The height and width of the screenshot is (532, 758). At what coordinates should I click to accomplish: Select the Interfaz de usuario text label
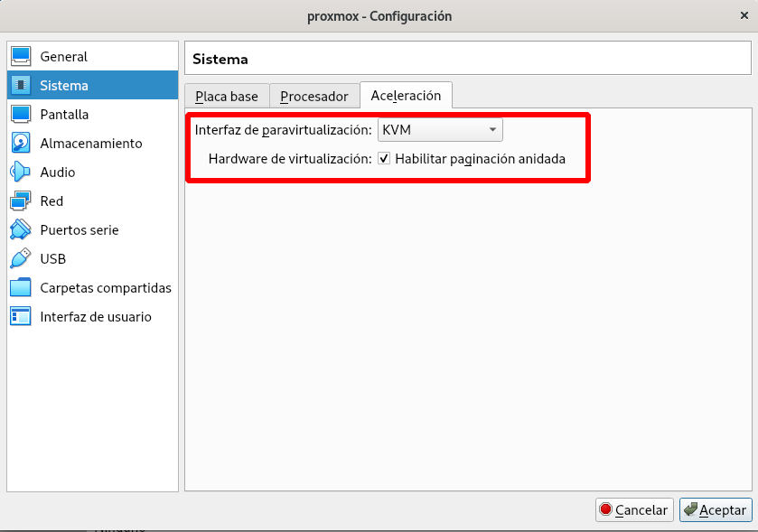(96, 317)
